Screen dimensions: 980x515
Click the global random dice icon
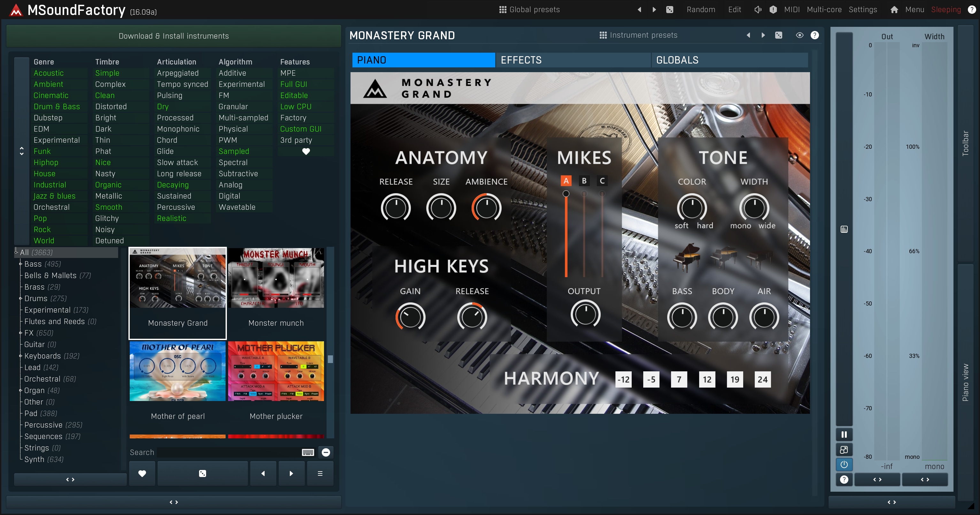tap(669, 10)
